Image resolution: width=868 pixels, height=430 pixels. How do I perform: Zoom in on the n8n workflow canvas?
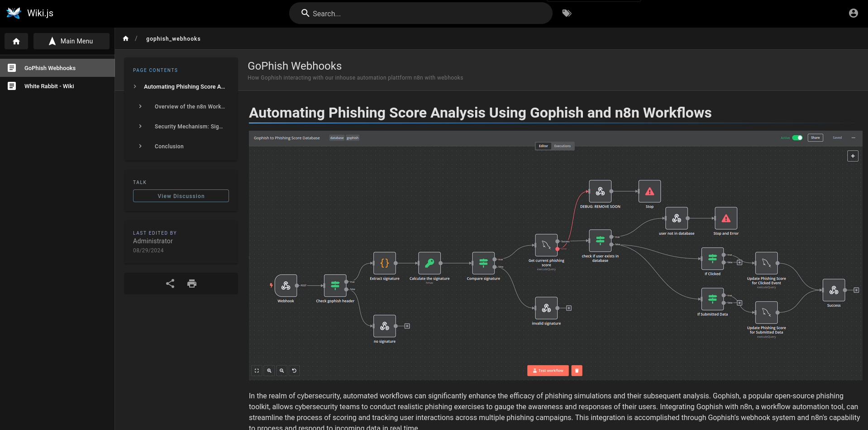269,370
